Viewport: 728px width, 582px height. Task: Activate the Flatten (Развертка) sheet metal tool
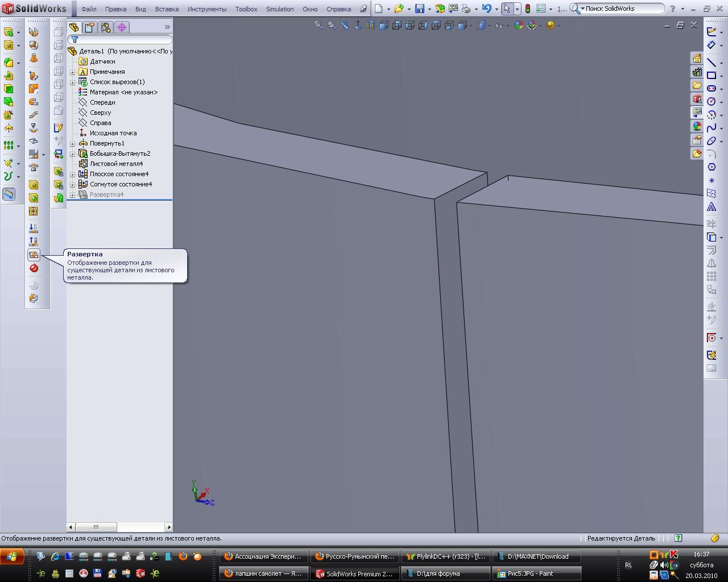[34, 255]
